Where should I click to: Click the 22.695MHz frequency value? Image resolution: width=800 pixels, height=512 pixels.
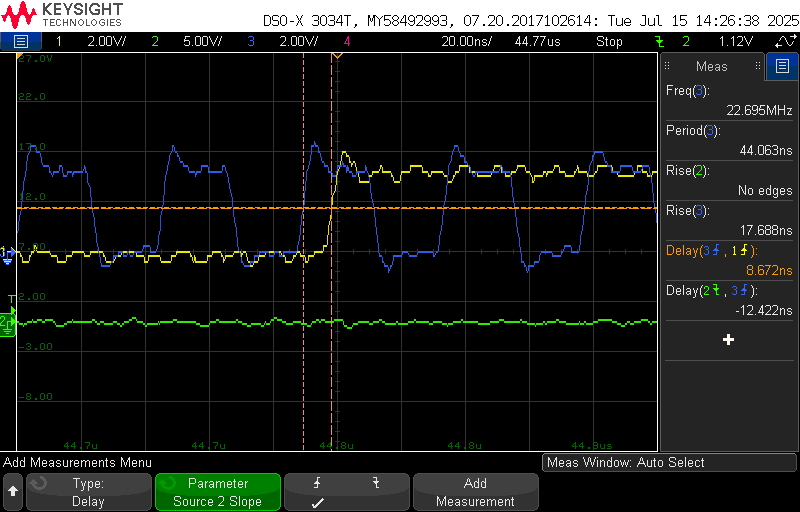759,110
